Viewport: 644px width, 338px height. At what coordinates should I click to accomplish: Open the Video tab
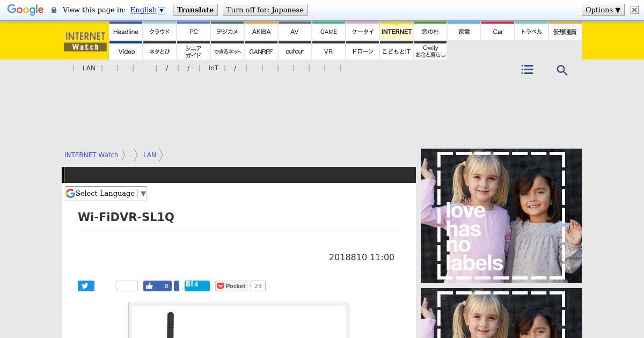point(126,51)
